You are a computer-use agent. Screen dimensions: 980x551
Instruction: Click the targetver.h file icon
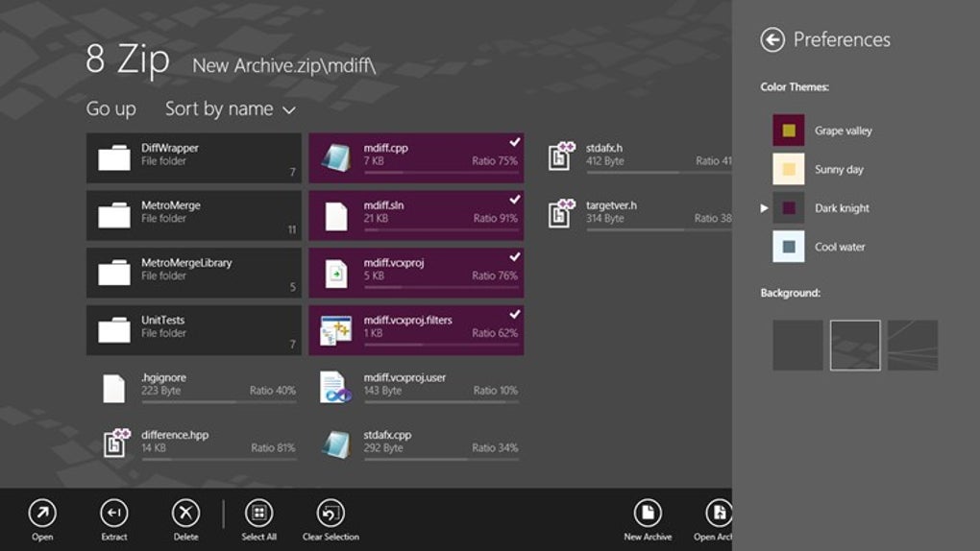click(x=561, y=214)
